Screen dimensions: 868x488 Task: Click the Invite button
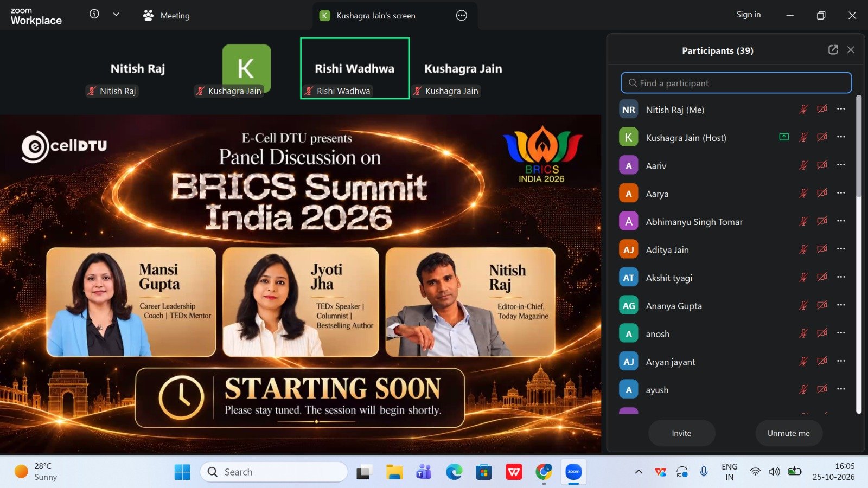tap(681, 433)
